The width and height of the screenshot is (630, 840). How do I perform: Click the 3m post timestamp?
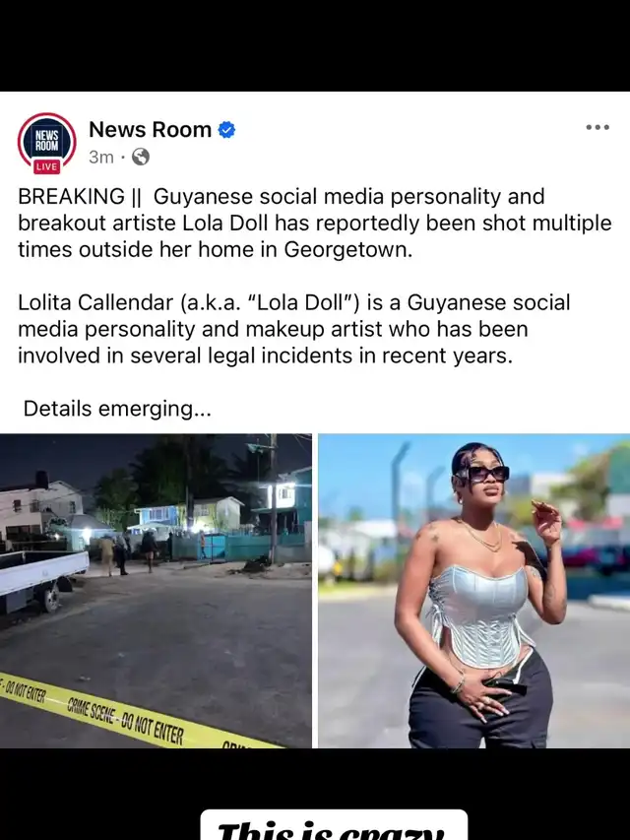[101, 157]
